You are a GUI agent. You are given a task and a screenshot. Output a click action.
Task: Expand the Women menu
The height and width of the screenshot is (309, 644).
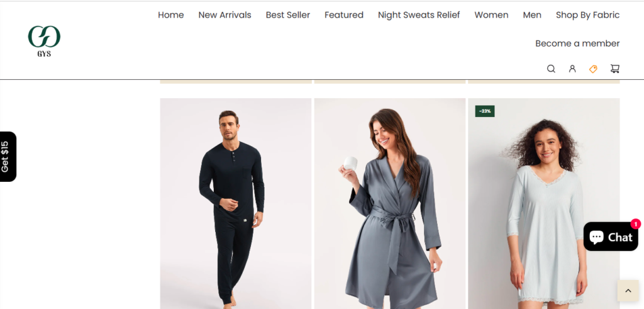(491, 15)
